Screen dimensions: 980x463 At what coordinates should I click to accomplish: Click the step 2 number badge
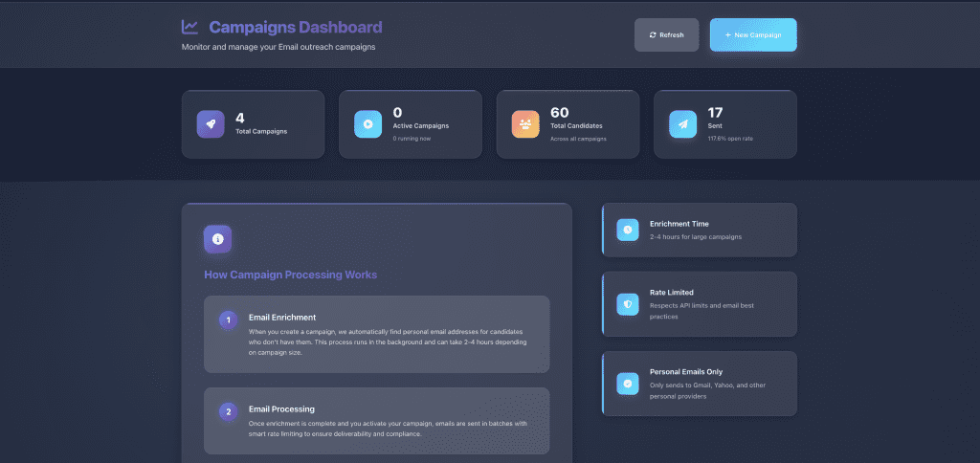[228, 411]
